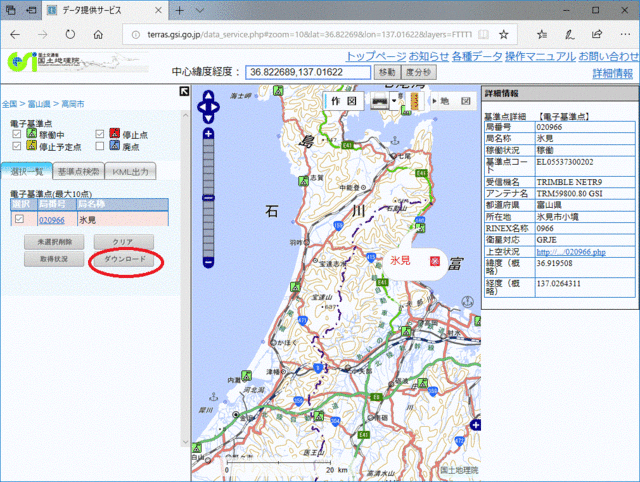Refresh the page with the reload icon
Screen dimensions: 640x482
click(x=70, y=35)
